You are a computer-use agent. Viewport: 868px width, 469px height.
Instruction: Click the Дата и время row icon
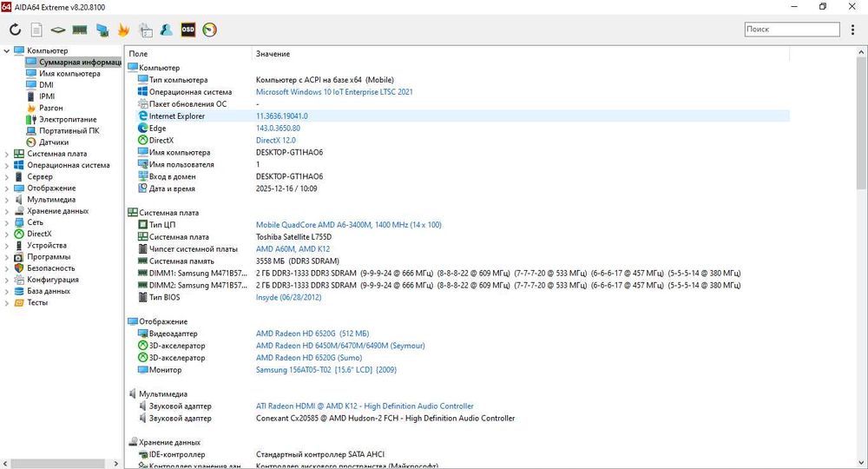[143, 188]
